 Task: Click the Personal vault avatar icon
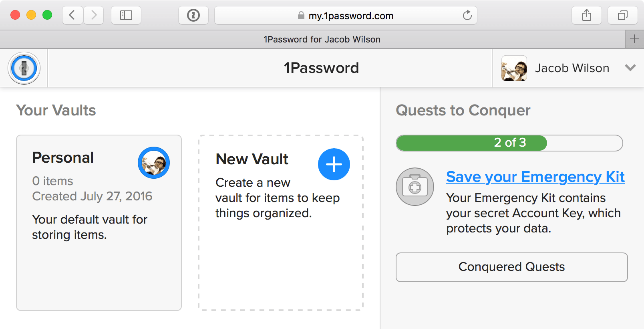[154, 163]
